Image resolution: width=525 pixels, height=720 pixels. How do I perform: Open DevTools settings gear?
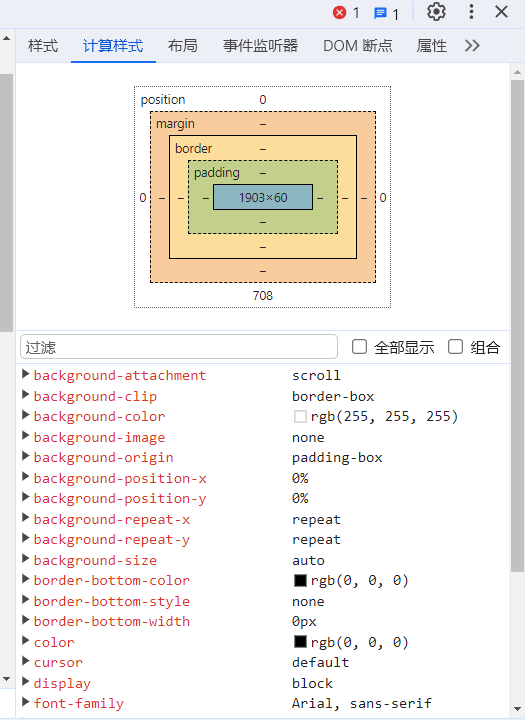pos(436,12)
